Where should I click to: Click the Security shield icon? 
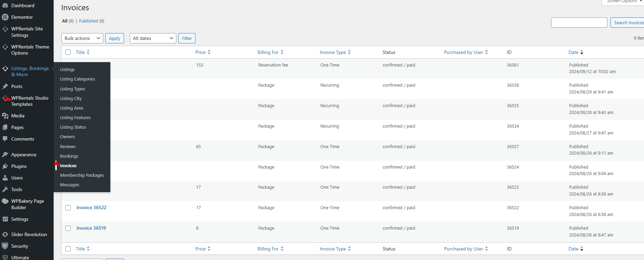(x=5, y=246)
